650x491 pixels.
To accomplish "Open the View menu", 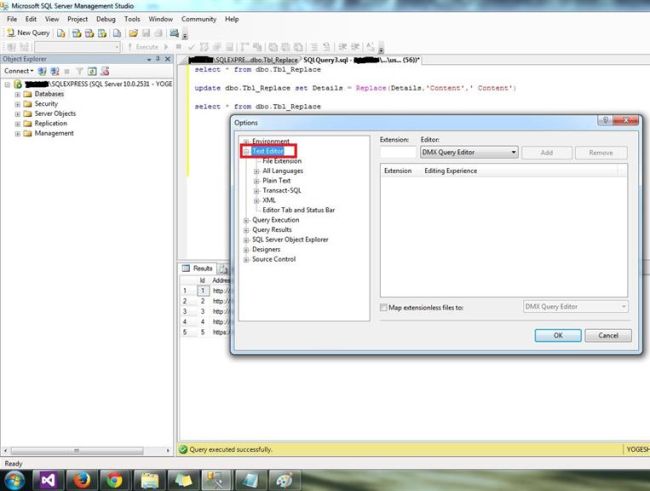I will [52, 19].
